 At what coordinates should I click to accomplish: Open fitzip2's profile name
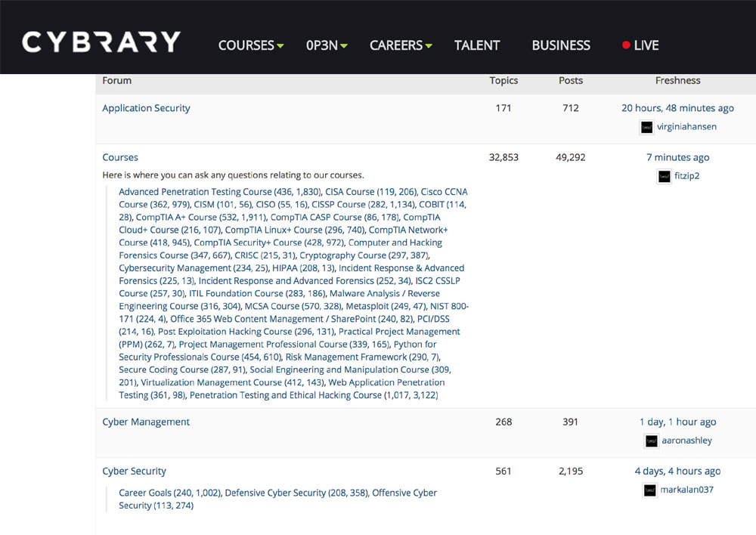(686, 176)
